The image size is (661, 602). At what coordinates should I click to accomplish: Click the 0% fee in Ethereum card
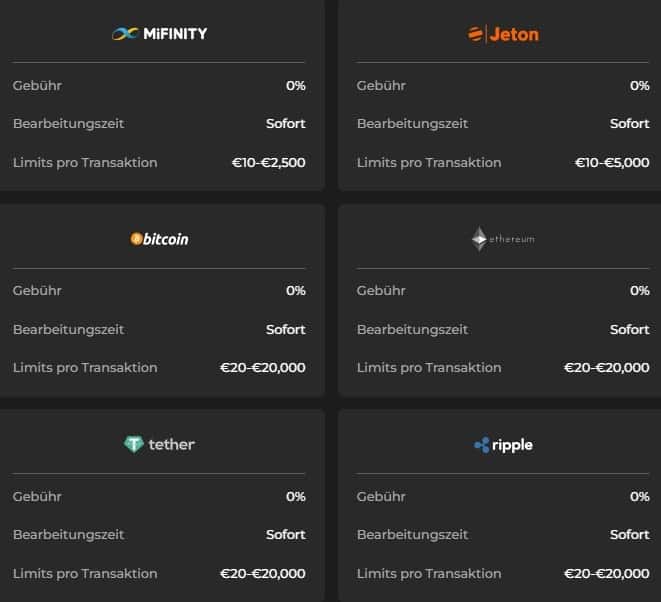click(x=640, y=291)
